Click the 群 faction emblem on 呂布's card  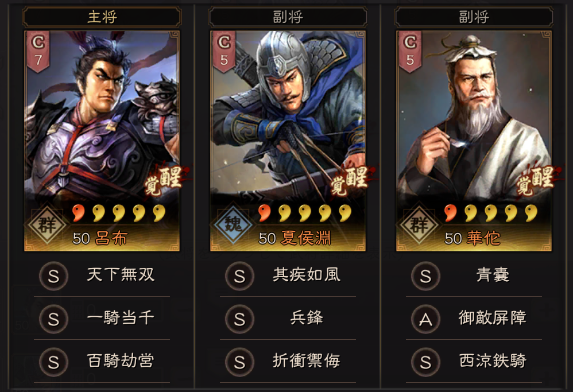click(x=47, y=224)
